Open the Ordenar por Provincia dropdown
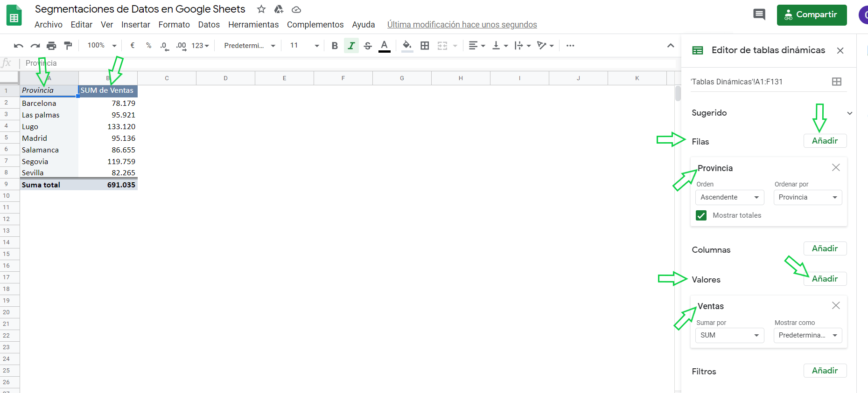868x393 pixels. pos(808,197)
